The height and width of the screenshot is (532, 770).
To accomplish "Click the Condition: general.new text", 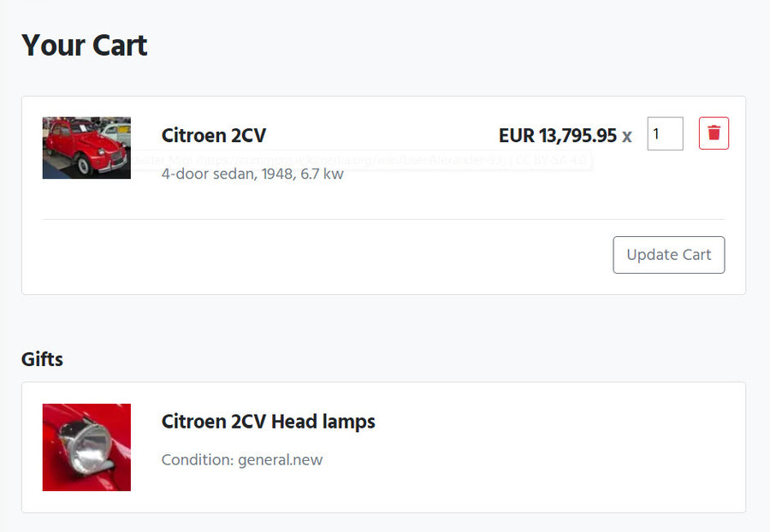I will [x=241, y=460].
